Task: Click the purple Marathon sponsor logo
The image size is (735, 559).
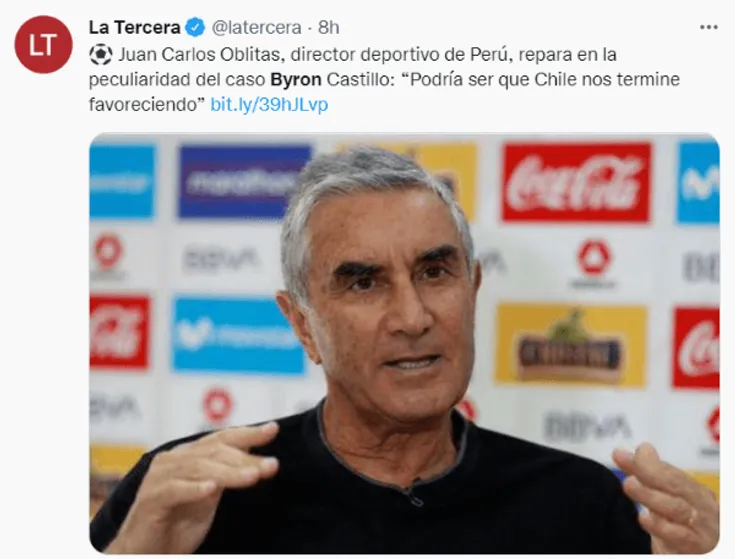Action: pyautogui.click(x=243, y=182)
